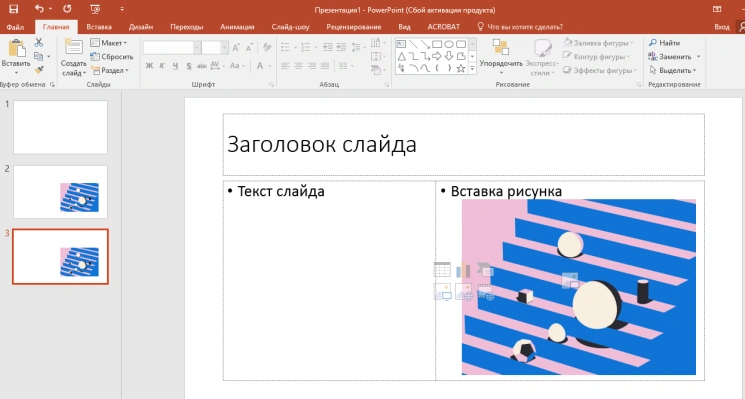The height and width of the screenshot is (399, 745).
Task: Insert online video from placeholder icon
Action: [x=485, y=292]
